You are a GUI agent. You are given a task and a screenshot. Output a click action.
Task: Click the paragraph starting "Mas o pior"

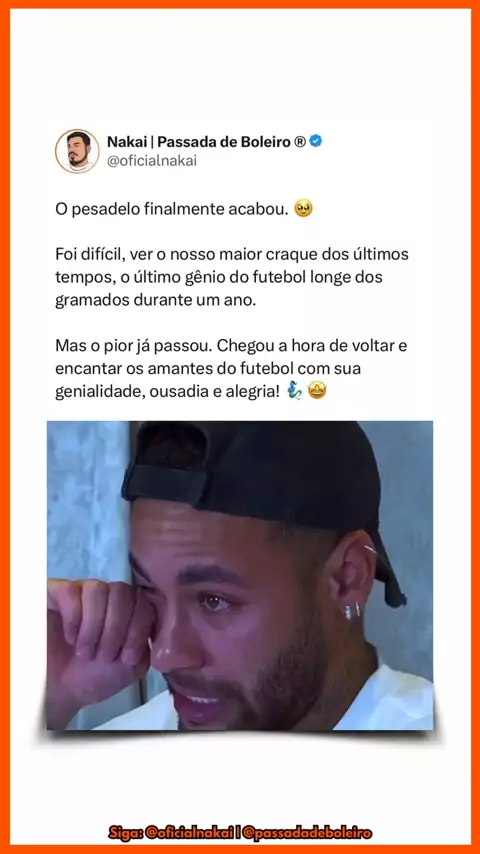[x=231, y=369]
